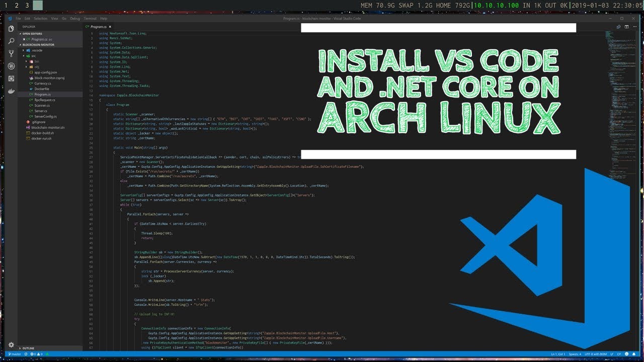Open the Docker view in the activity bar

pyautogui.click(x=11, y=91)
